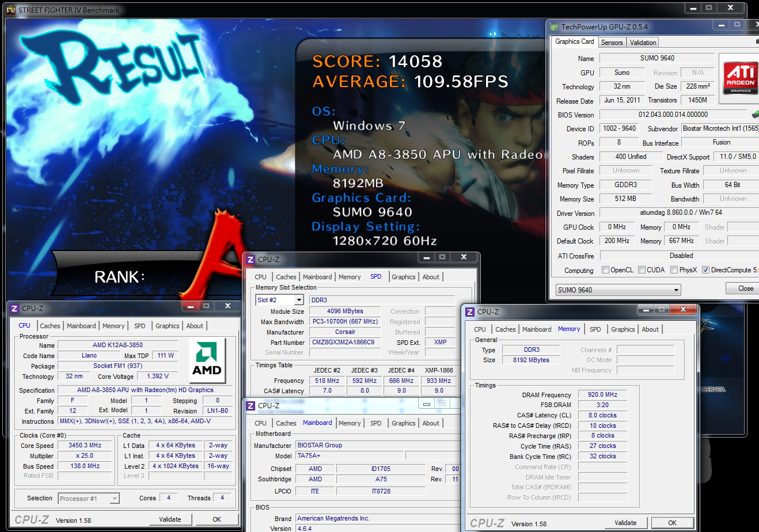This screenshot has height=532, width=759.
Task: Click the CPU-Z title icon of the Mainboard window
Action: (250, 406)
